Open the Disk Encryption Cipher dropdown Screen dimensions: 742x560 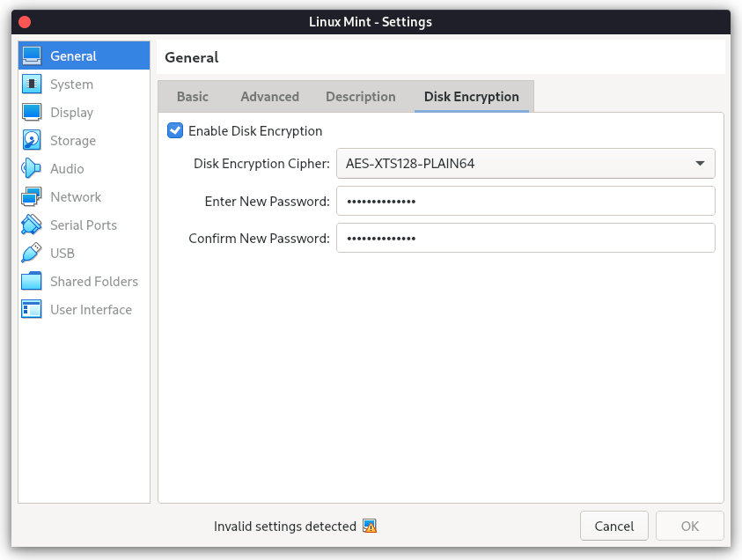(x=525, y=163)
